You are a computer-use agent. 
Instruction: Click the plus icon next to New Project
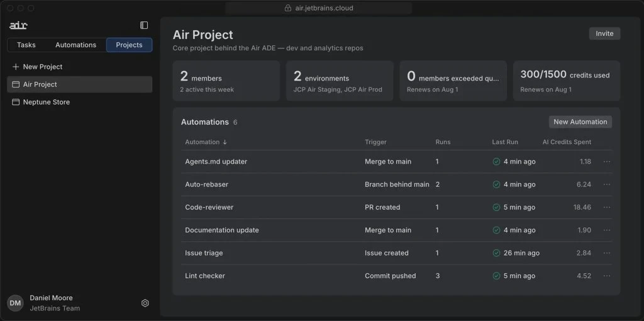(x=16, y=67)
